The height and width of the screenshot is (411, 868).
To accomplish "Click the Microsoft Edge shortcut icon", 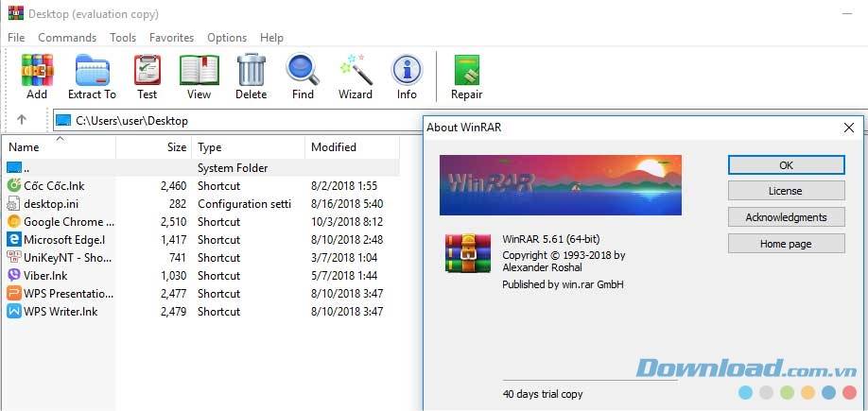I will [x=14, y=240].
